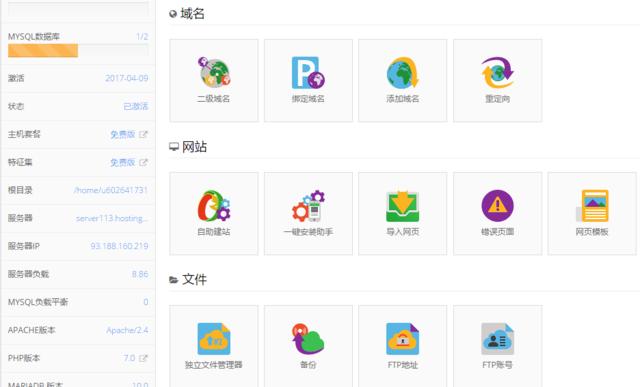Click the PHP version 7.0 link
The image size is (640, 387).
click(x=129, y=358)
